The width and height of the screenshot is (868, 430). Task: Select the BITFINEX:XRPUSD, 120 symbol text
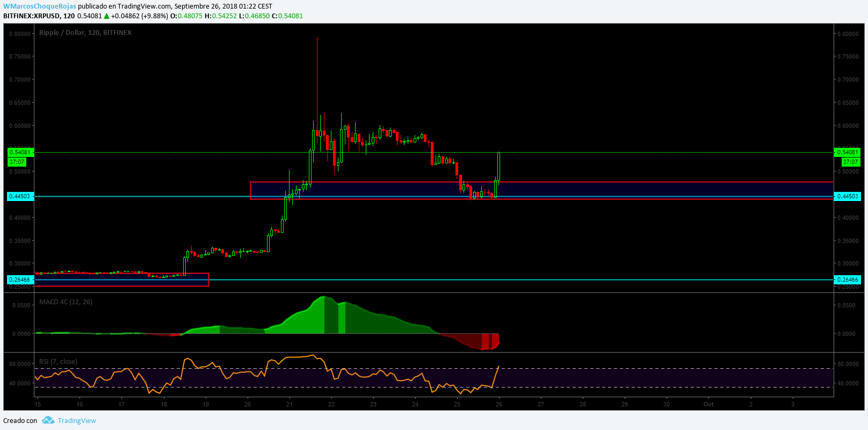tap(39, 16)
